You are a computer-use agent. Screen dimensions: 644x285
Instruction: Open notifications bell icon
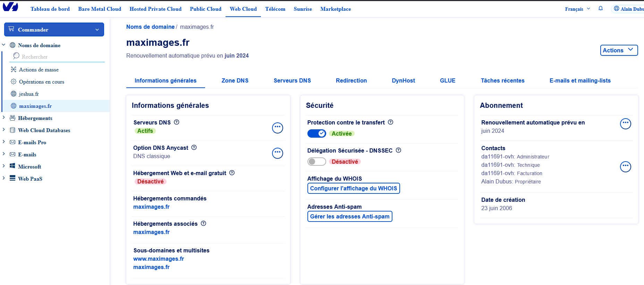(601, 9)
